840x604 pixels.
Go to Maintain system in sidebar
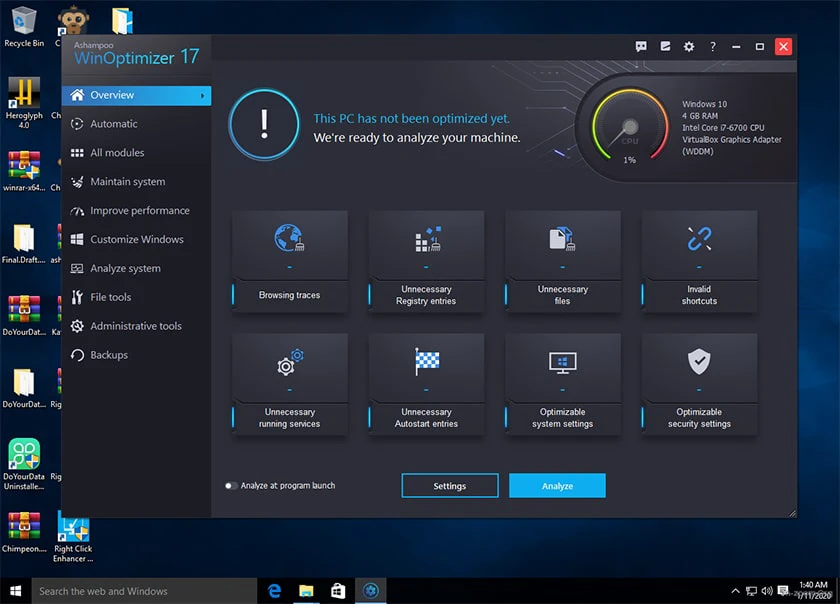point(128,182)
